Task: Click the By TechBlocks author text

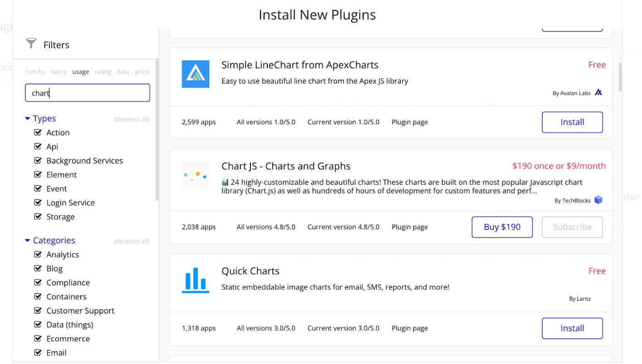Action: (x=572, y=200)
